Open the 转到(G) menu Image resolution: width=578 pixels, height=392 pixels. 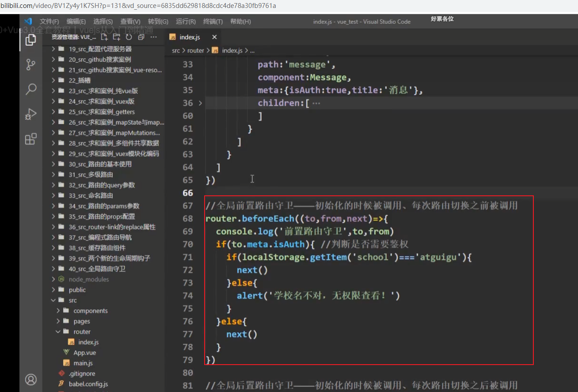pyautogui.click(x=158, y=22)
